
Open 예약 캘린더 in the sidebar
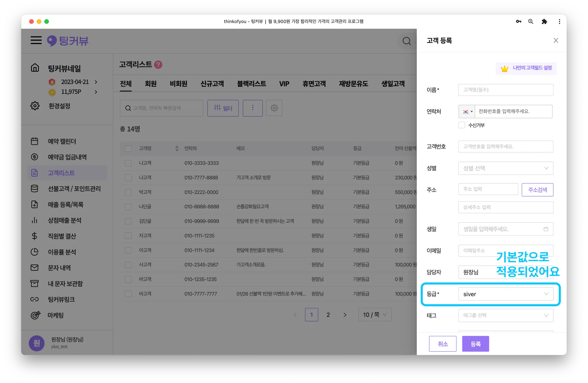point(62,141)
